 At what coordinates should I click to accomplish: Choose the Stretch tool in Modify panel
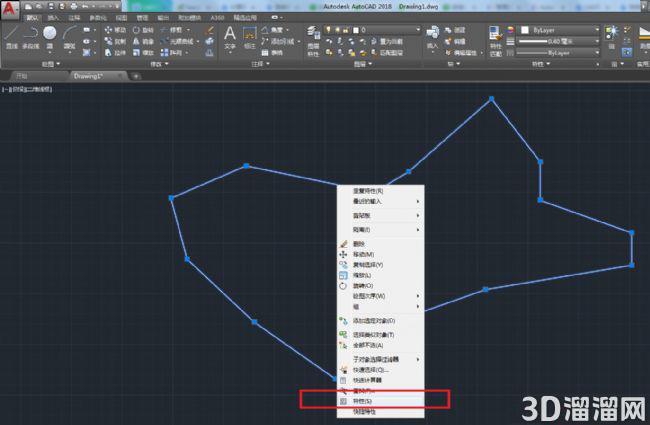pyautogui.click(x=115, y=53)
